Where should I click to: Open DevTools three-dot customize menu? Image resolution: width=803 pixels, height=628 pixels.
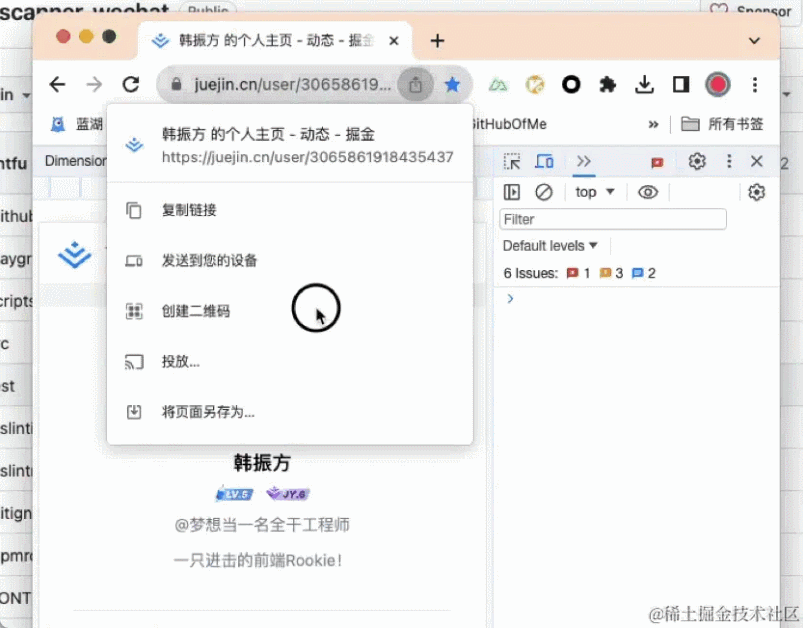(729, 162)
